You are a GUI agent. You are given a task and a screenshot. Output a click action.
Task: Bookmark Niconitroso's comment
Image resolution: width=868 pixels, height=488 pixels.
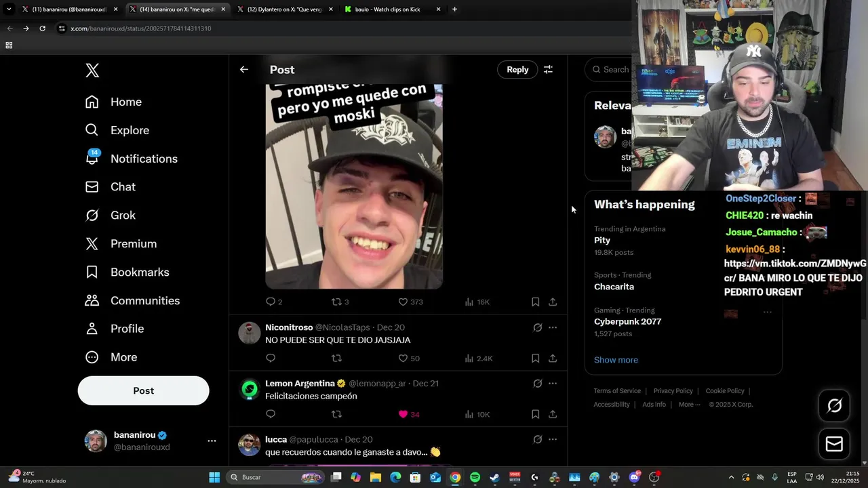(x=535, y=358)
